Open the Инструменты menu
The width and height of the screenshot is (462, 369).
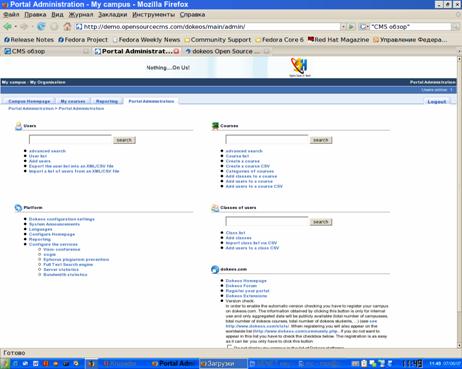[153, 15]
